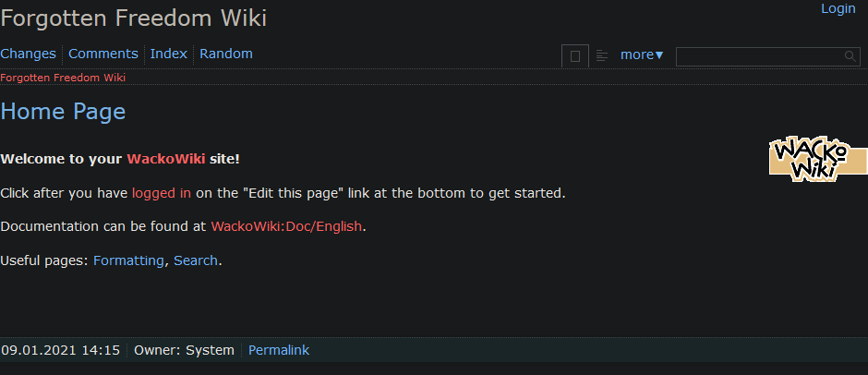
Task: Click the text lines source icon
Action: click(x=602, y=55)
